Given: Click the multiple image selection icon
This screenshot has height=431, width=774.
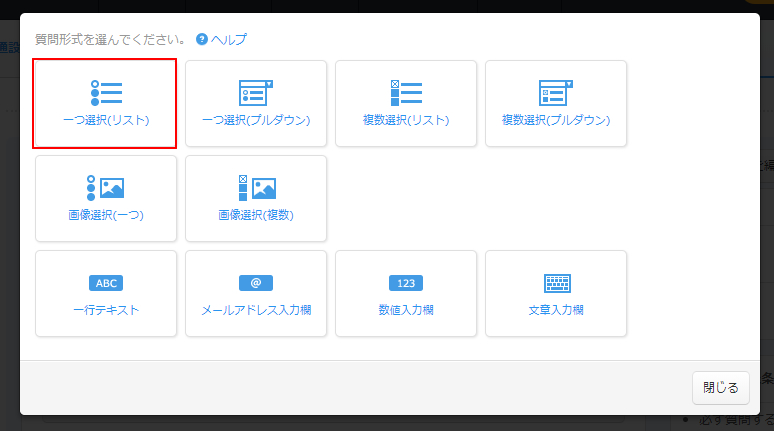Looking at the screenshot, I should pyautogui.click(x=256, y=188).
